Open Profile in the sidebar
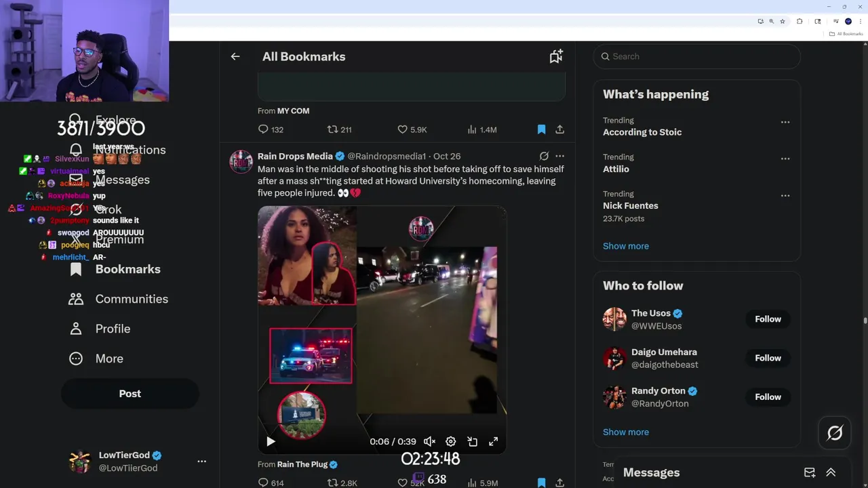 100,329
